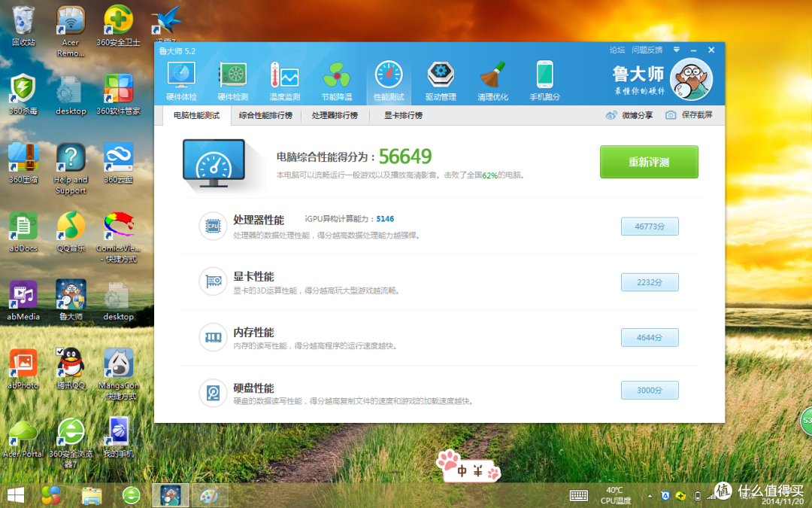Select the 360杀毒 desktop icon
The height and width of the screenshot is (508, 812).
click(x=23, y=94)
